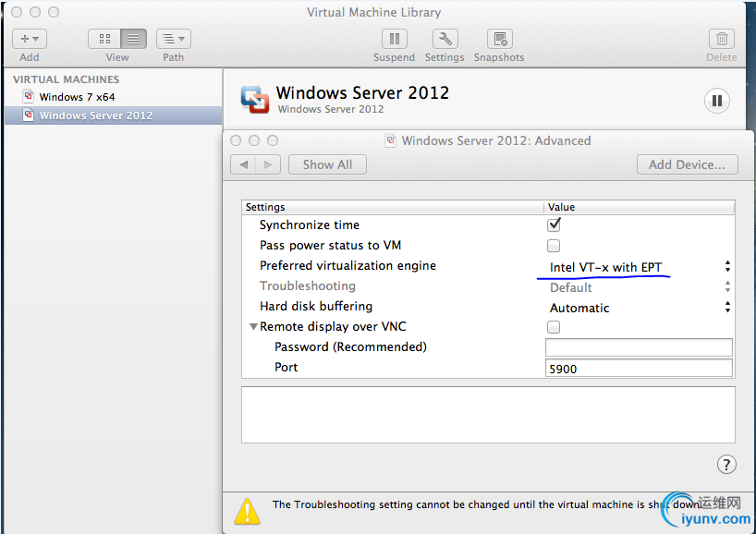Click the VIRTUAL MACHINES sidebar heading
The width and height of the screenshot is (756, 534).
click(66, 79)
